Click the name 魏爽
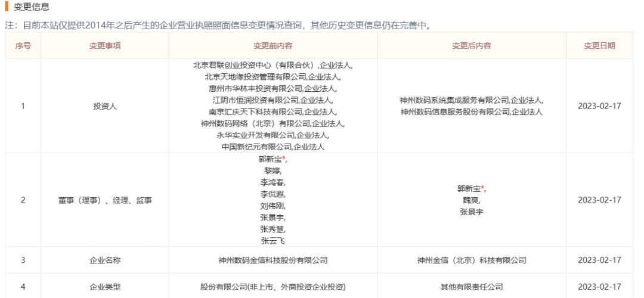Screen dimensions: 644x298 (470, 200)
